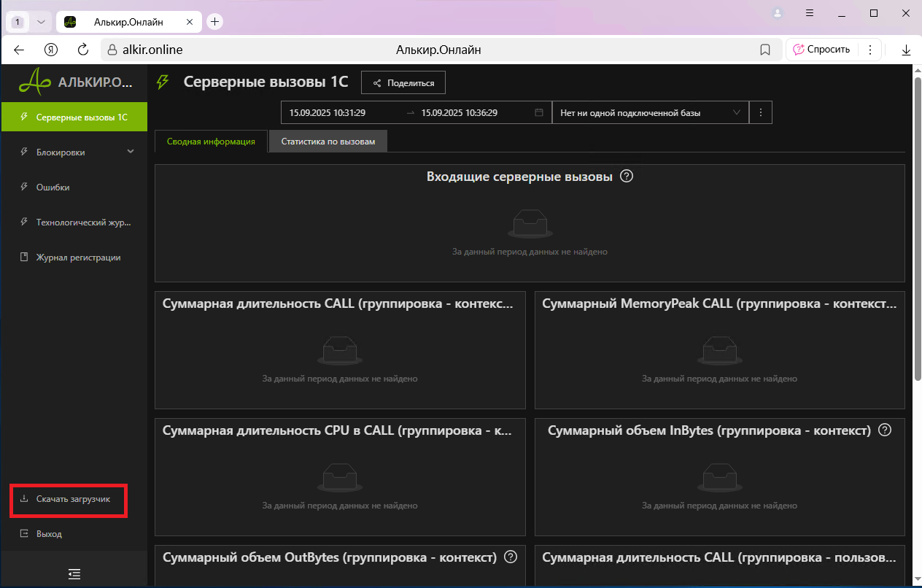Reload the page with the refresh icon
The height and width of the screenshot is (588, 922).
click(83, 50)
